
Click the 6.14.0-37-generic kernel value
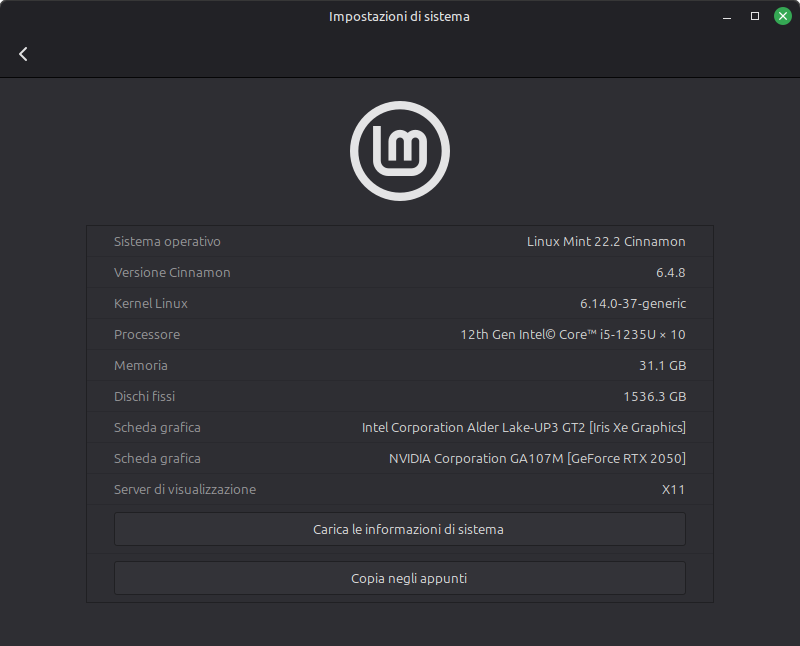click(x=632, y=304)
